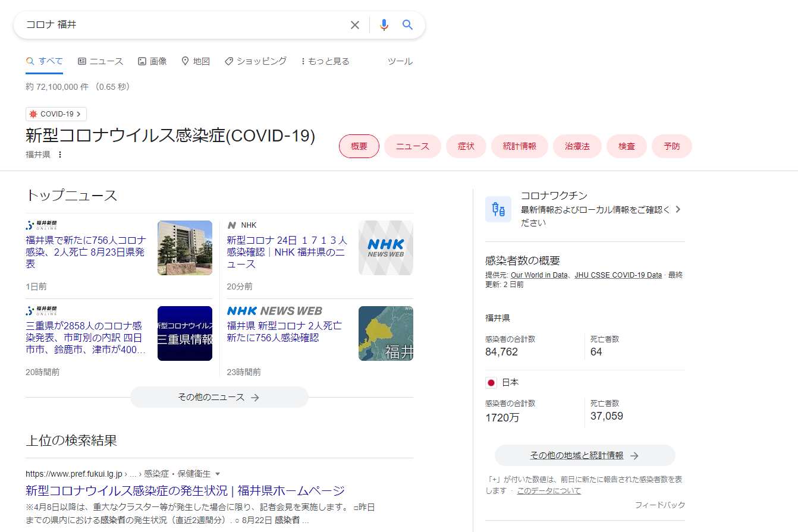
Task: Open 新型コロナウイルス感染症の発生状況 福井県ホームページ result
Action: (x=185, y=491)
